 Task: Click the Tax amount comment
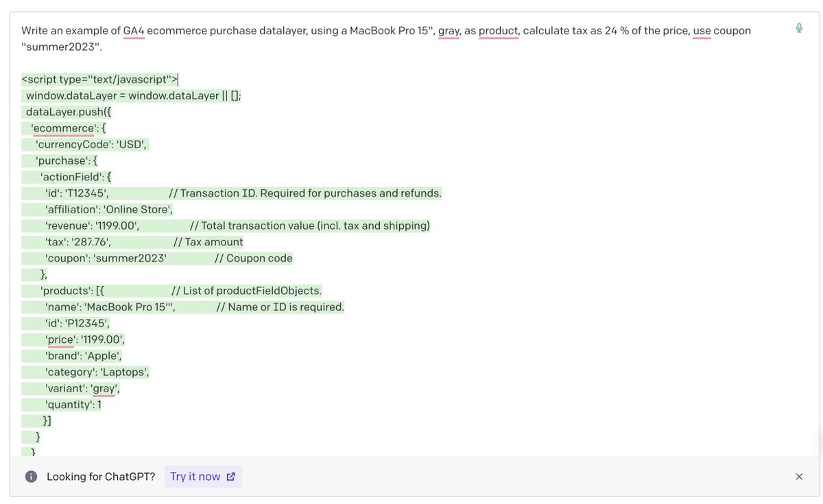click(x=208, y=242)
